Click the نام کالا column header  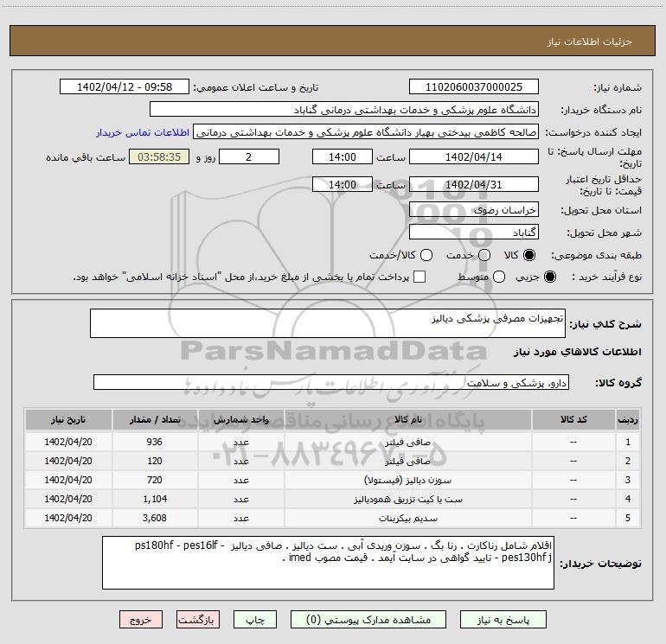[x=407, y=420]
